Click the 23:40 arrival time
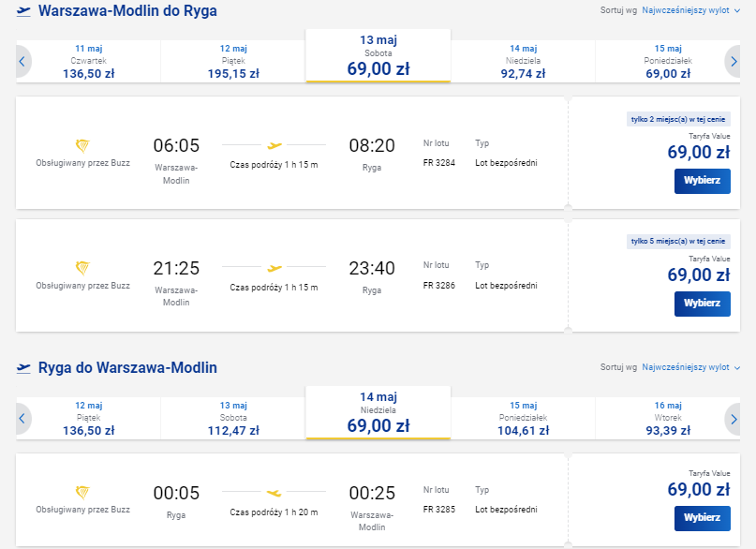Screen dimensions: 756x549 372,268
